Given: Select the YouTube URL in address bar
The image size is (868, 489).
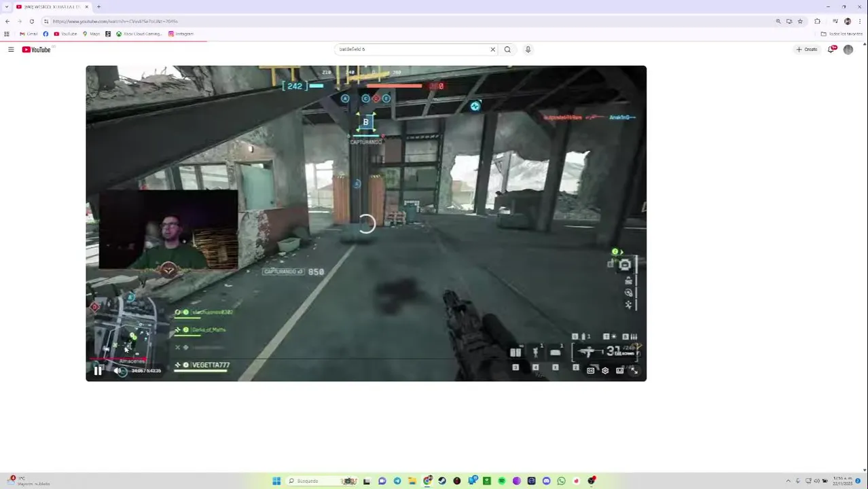Looking at the screenshot, I should pos(115,22).
